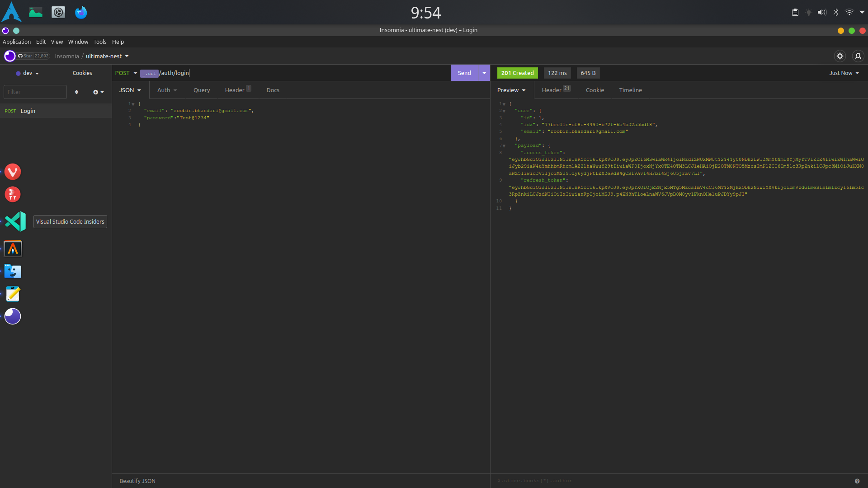
Task: Switch to the response Header tab
Action: [556, 90]
